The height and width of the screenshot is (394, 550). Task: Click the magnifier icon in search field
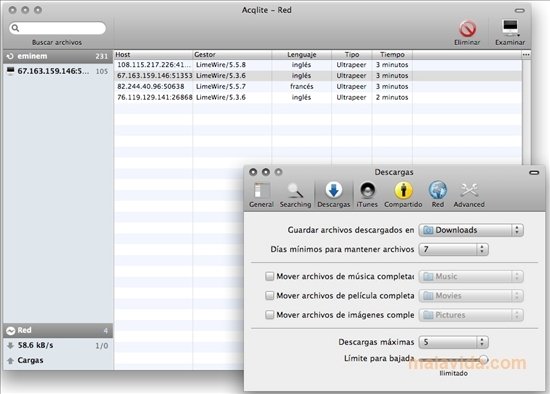15,28
